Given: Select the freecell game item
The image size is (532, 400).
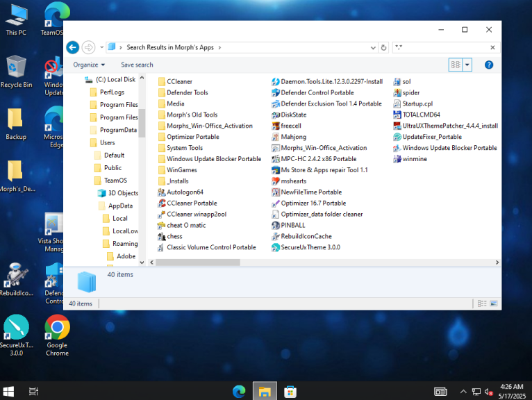Looking at the screenshot, I should pos(286,126).
